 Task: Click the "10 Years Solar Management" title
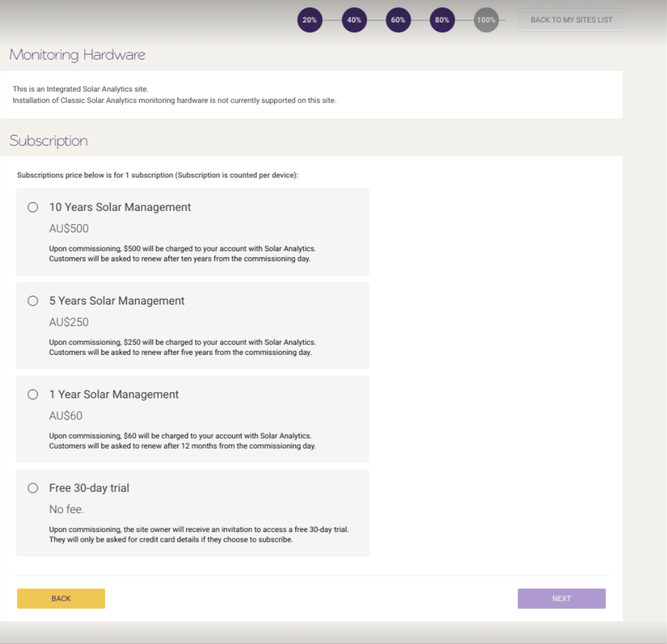(x=120, y=207)
